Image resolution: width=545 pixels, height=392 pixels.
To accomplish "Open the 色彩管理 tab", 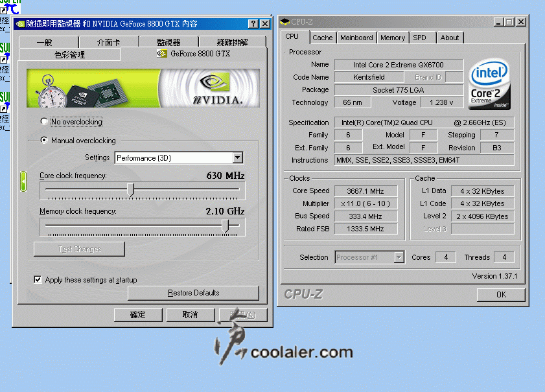I will (69, 54).
